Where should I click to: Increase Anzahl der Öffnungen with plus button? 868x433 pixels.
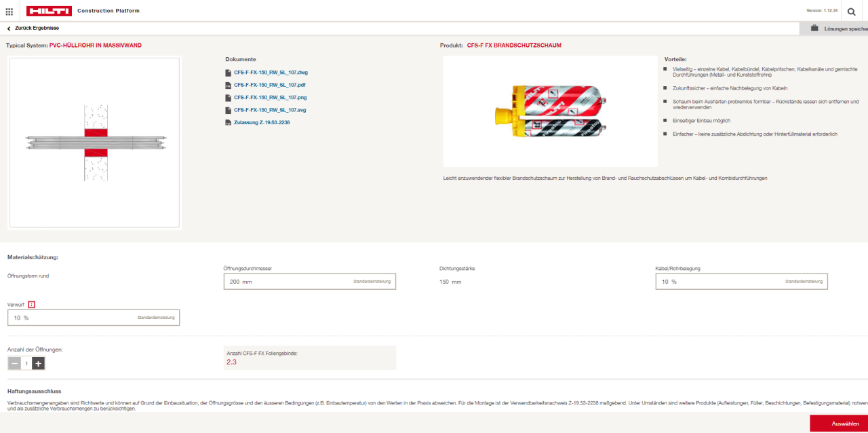38,363
